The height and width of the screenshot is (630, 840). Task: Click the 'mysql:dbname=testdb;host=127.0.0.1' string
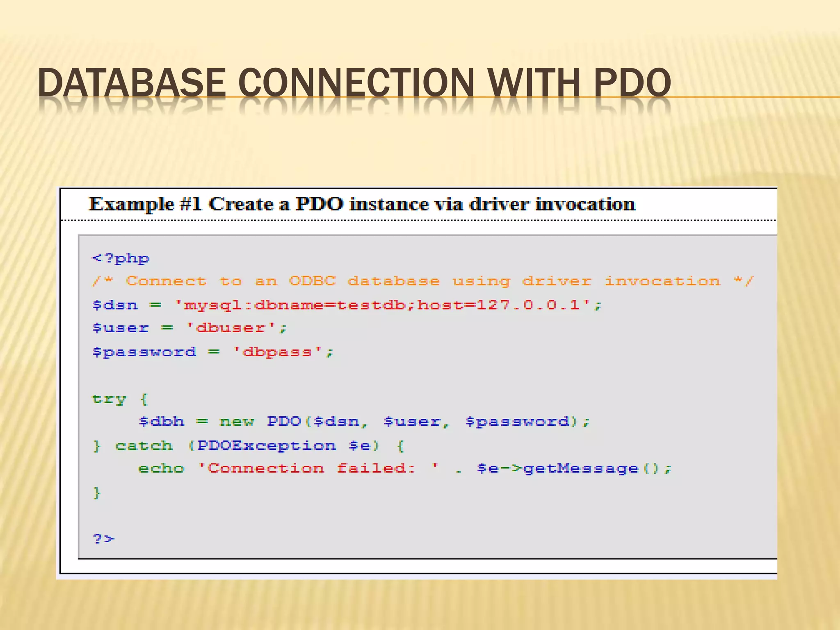pos(382,305)
